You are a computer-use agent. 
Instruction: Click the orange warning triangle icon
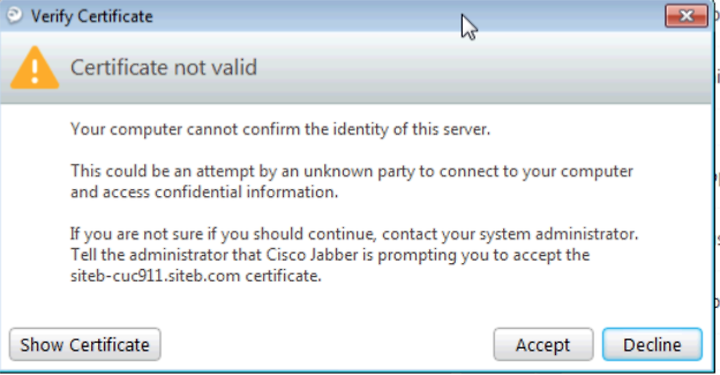point(35,67)
